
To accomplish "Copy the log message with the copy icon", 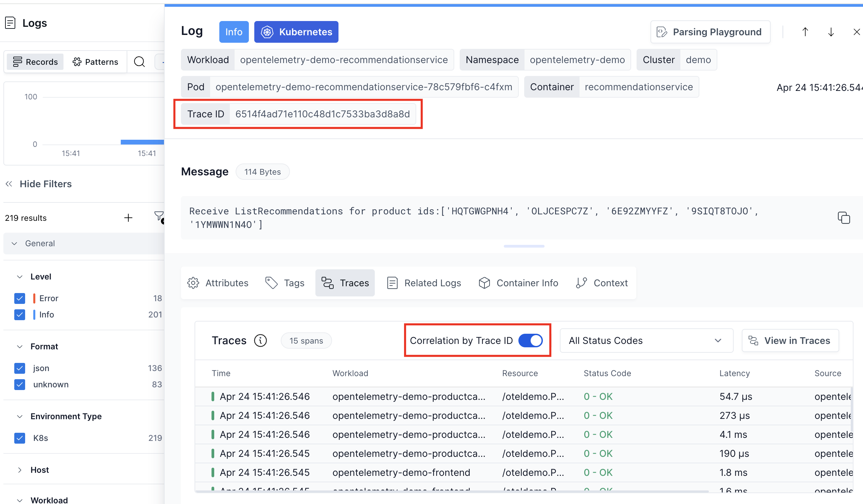I will 844,218.
